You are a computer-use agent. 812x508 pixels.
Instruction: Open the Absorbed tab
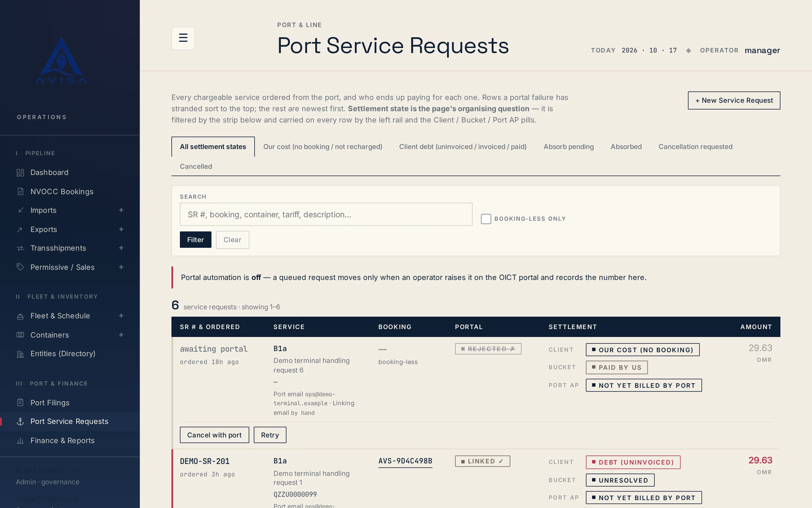[x=626, y=146]
